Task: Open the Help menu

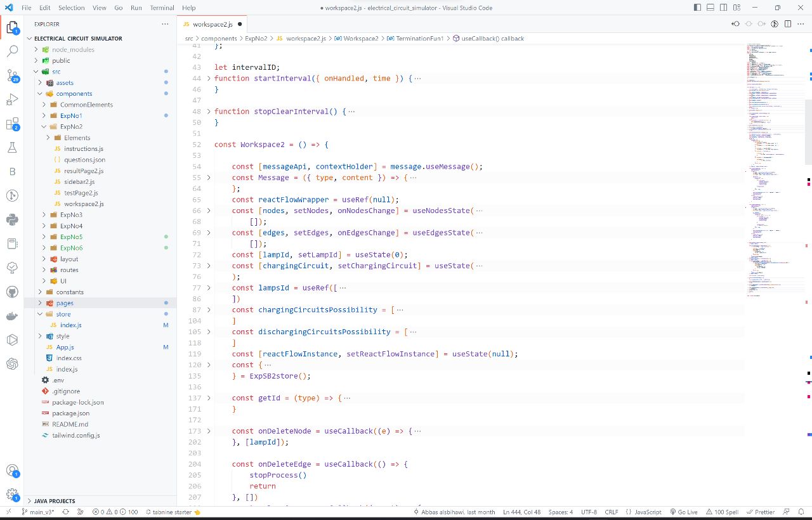Action: [189, 8]
